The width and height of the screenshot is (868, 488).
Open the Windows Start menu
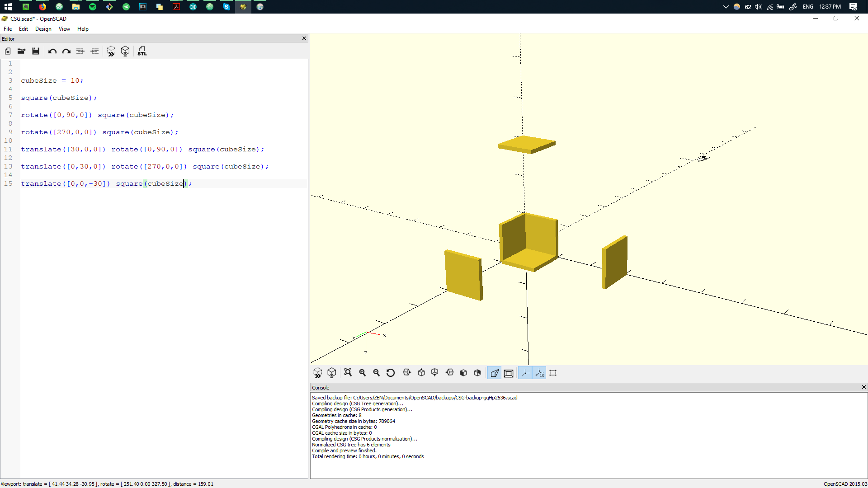(8, 7)
